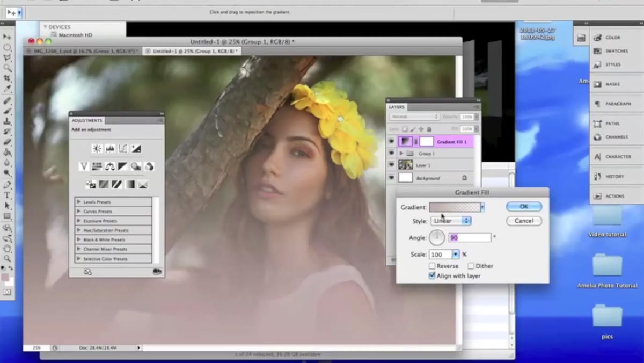
Task: Add a Channel Mixer adjustment
Action: [x=149, y=166]
